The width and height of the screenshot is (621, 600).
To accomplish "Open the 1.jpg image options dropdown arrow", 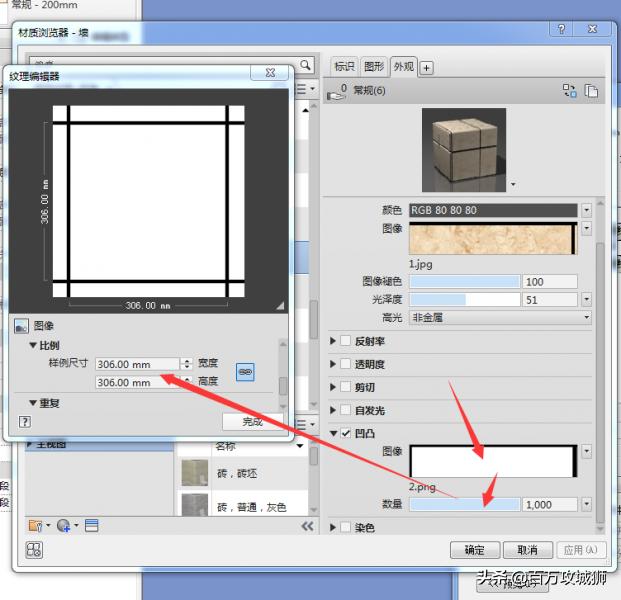I will pos(587,229).
